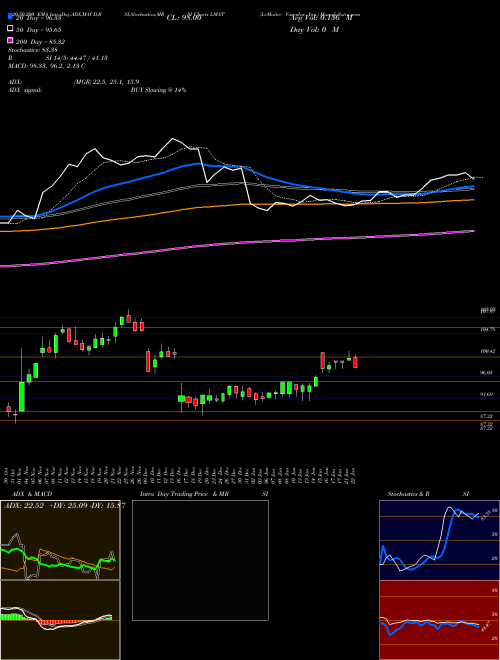500x660 pixels.
Task: Select the 200 Day EMA value text
Action: tap(40, 42)
